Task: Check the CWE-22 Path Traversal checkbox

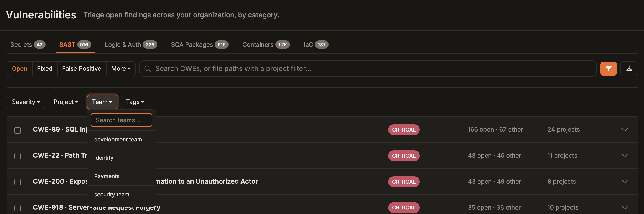Action: [x=18, y=156]
